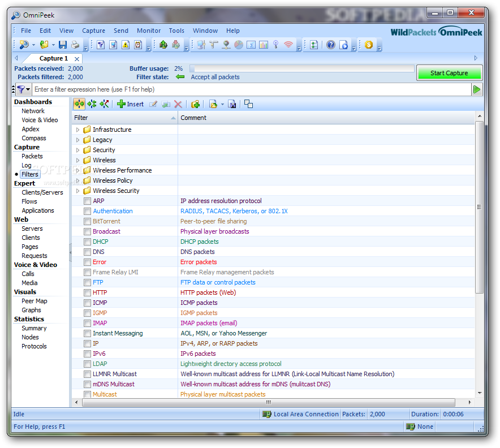Click the blue question mark help icon
The height and width of the screenshot is (448, 500).
(x=331, y=45)
